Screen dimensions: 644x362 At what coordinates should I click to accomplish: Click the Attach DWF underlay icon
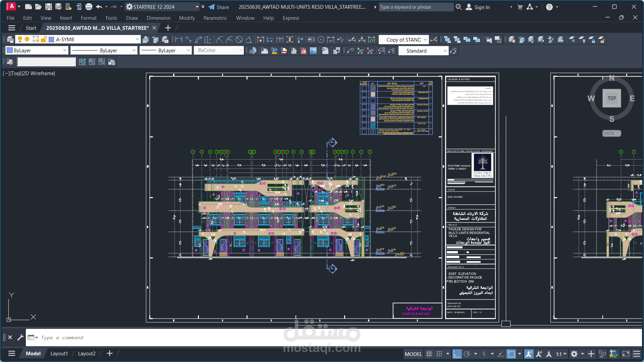click(284, 51)
